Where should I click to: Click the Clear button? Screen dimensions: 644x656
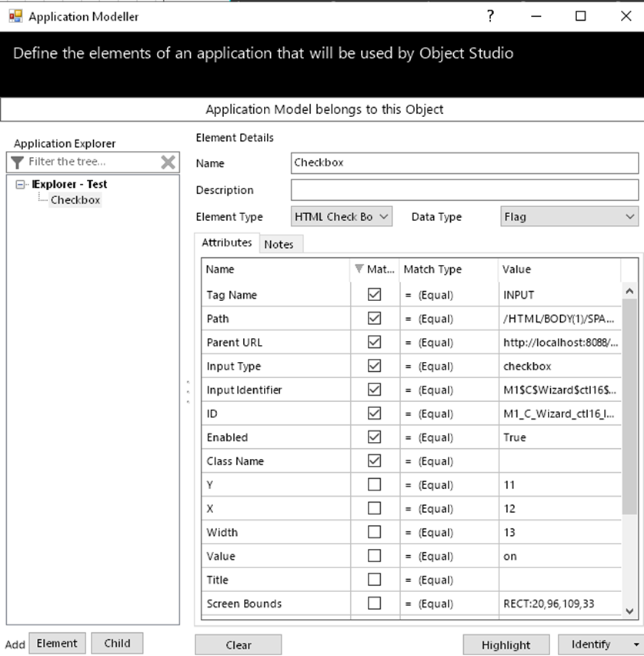tap(239, 644)
